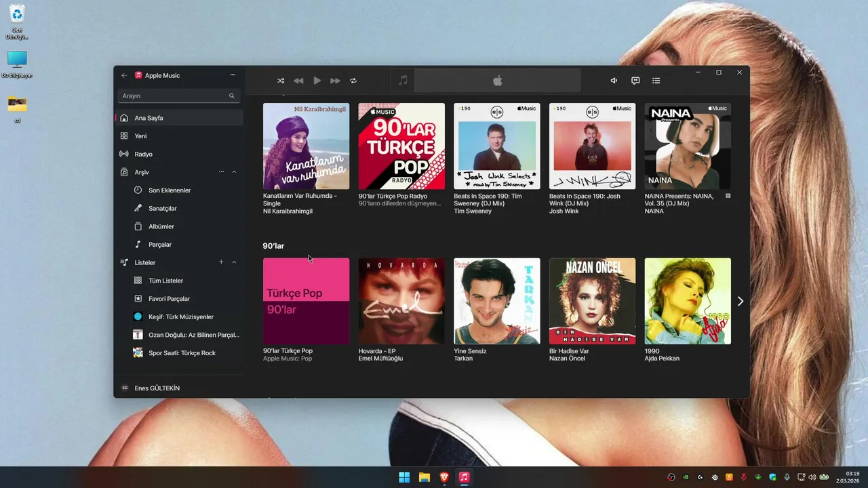Image resolution: width=868 pixels, height=488 pixels.
Task: Click the next track button
Action: point(335,81)
